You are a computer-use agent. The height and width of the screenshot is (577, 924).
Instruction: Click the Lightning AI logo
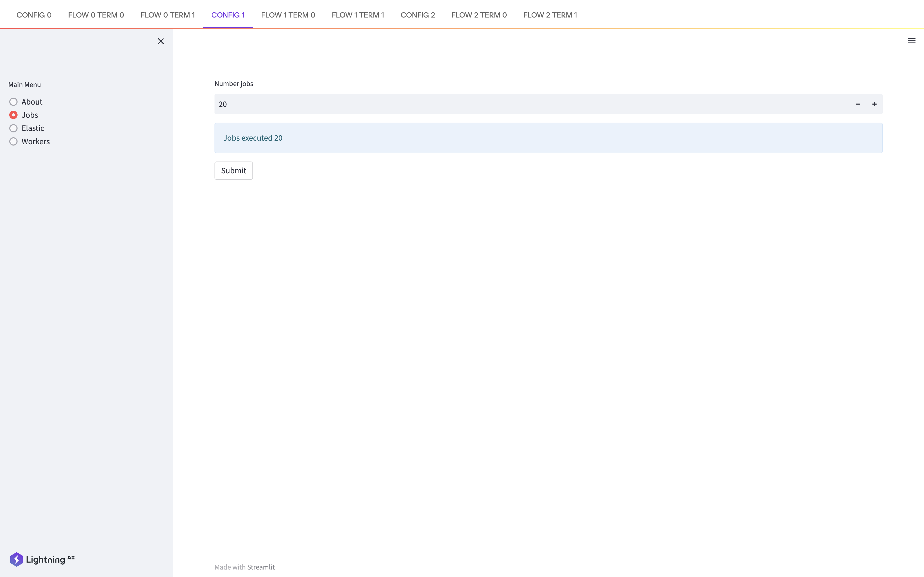click(x=42, y=559)
